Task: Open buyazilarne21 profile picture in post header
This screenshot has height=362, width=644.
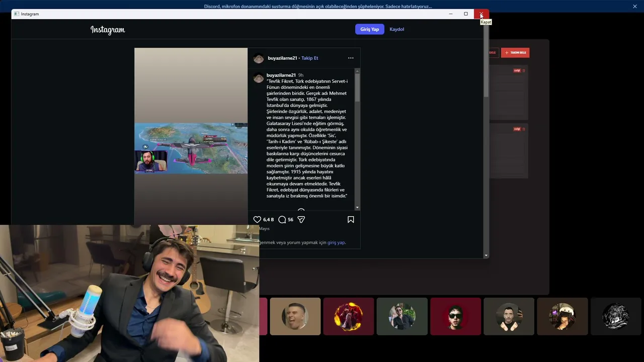Action: 259,58
